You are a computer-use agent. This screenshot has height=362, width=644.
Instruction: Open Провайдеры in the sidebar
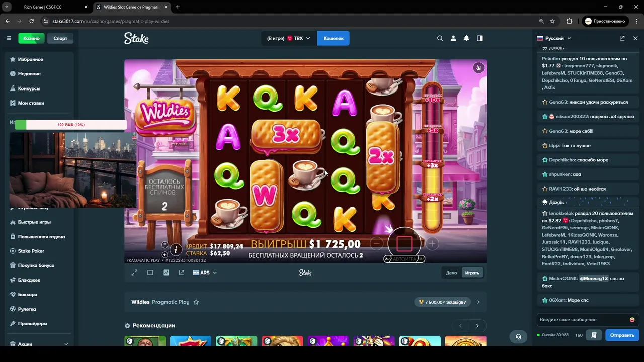(32, 324)
